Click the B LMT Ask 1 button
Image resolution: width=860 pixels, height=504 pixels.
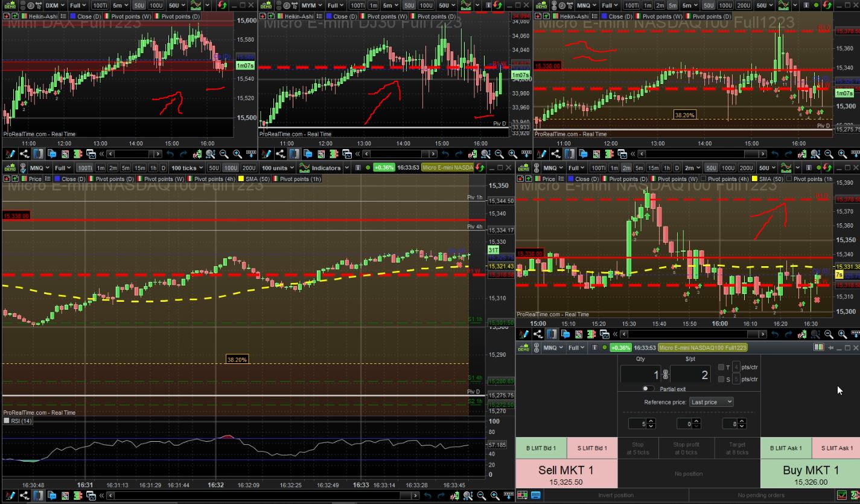pos(786,448)
